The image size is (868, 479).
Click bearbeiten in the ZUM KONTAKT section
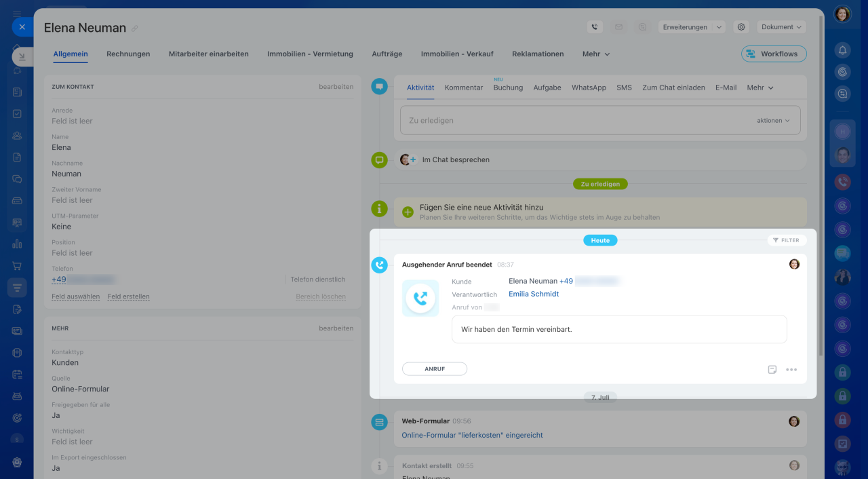336,87
